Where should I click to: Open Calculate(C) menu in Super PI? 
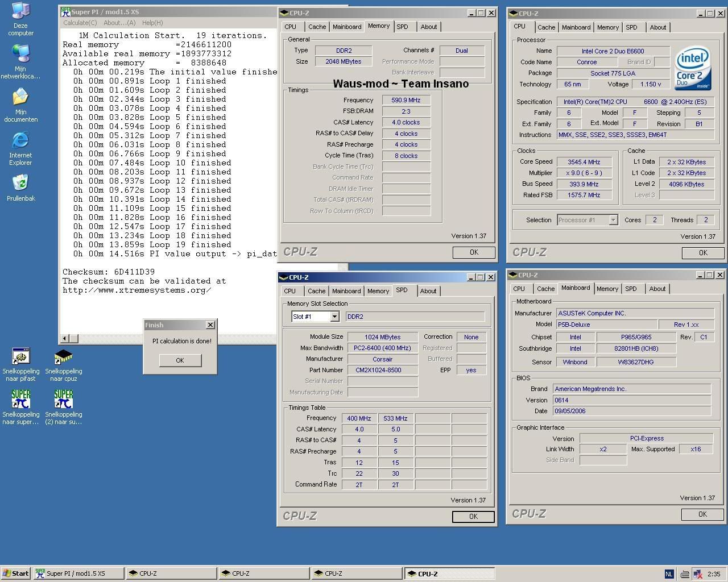[x=80, y=23]
